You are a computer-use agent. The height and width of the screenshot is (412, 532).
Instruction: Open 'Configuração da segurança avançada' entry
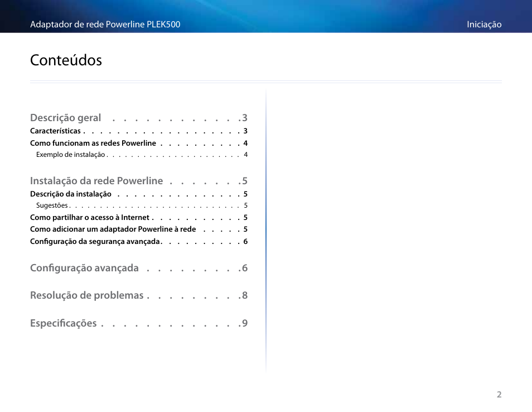(139, 242)
